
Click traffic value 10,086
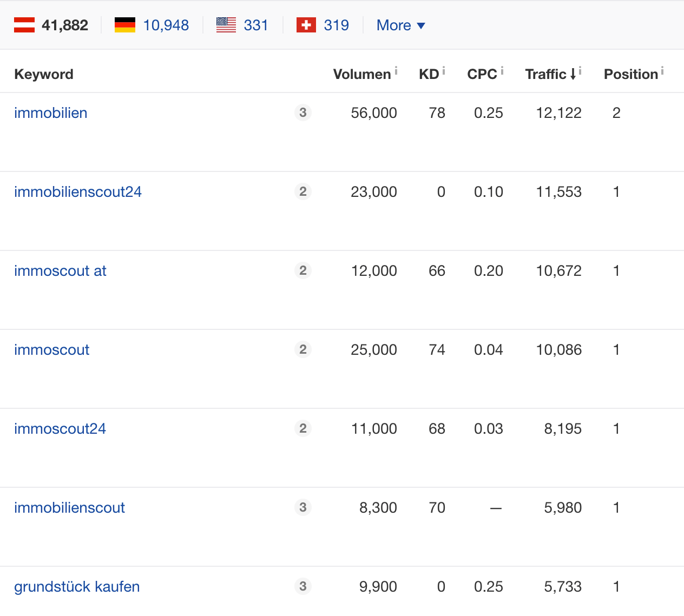pyautogui.click(x=559, y=350)
